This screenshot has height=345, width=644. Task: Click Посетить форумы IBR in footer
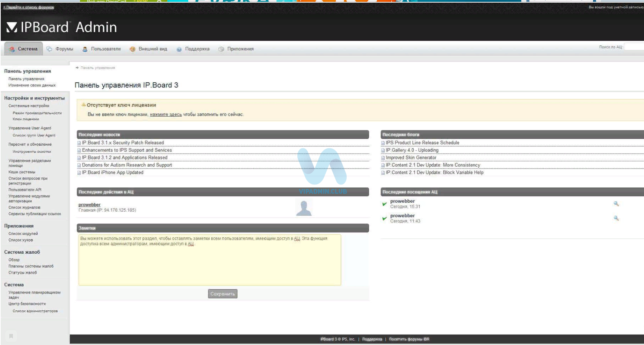pyautogui.click(x=409, y=339)
